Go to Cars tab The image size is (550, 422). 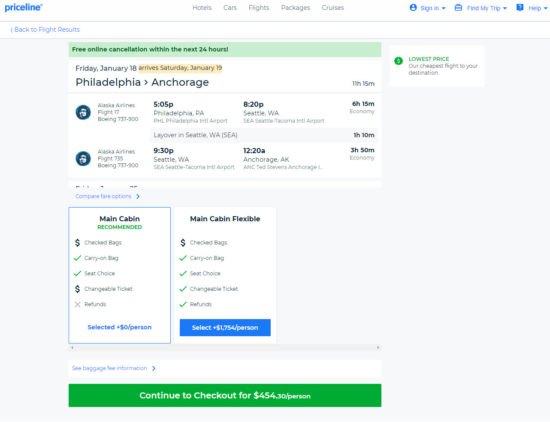[230, 7]
